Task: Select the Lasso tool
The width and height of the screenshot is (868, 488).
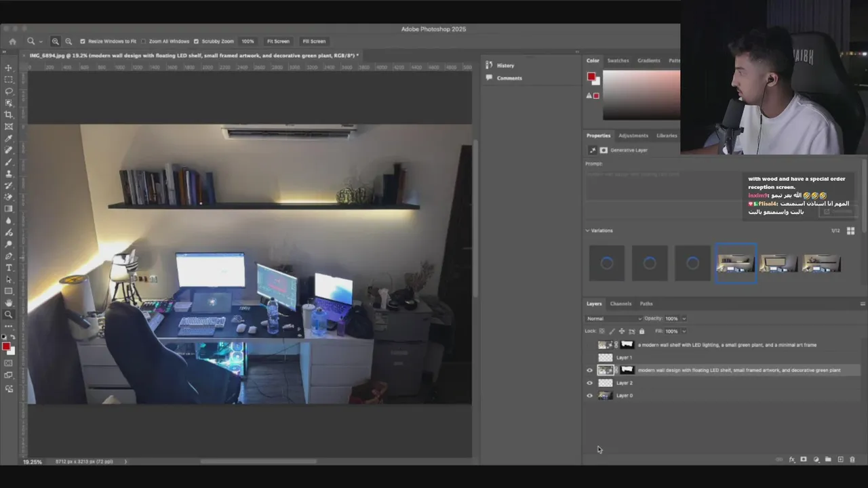Action: pyautogui.click(x=9, y=91)
